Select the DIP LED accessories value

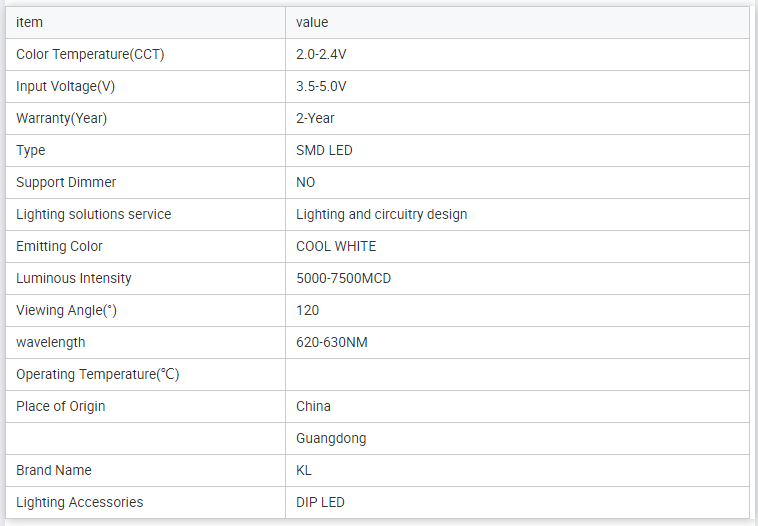[320, 502]
